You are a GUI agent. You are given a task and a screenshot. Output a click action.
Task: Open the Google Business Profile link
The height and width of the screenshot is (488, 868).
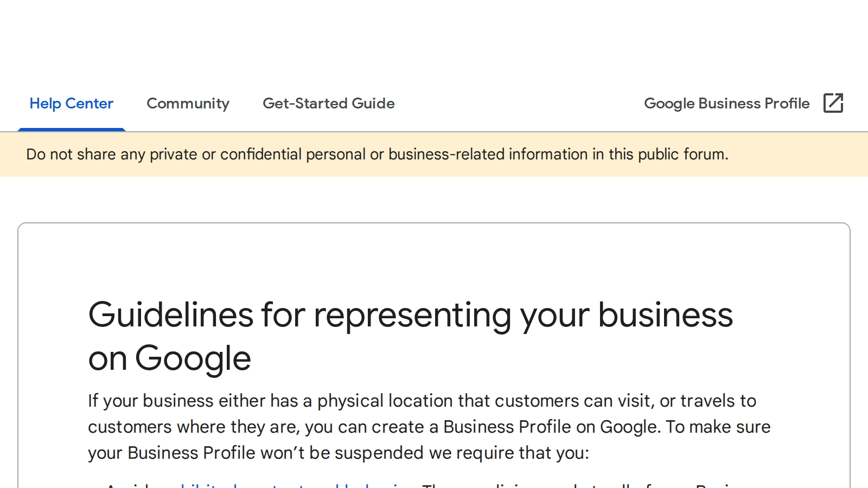[726, 104]
